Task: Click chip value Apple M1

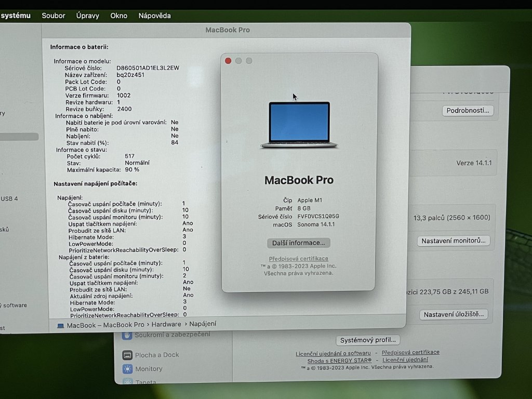Action: point(310,200)
